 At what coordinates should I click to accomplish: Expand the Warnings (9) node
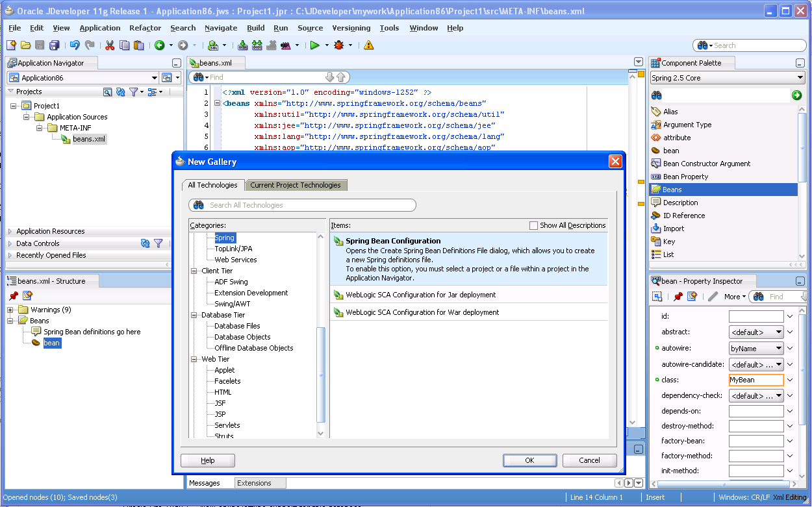click(10, 310)
